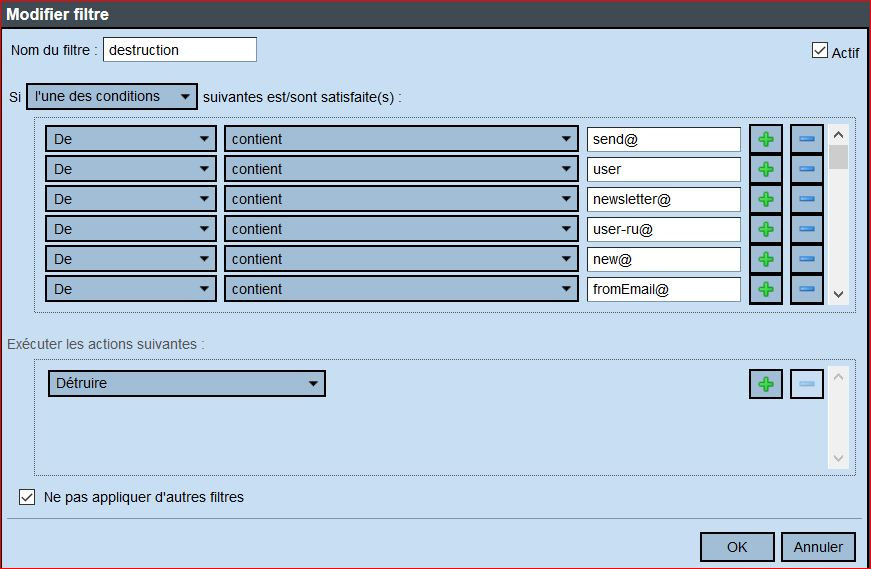This screenshot has width=871, height=569.
Task: Open the 'De' dropdown in user-ru@ row
Action: pos(131,229)
